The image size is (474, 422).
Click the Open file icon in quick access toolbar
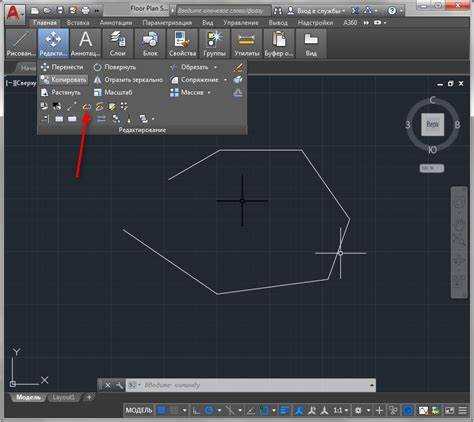click(47, 11)
